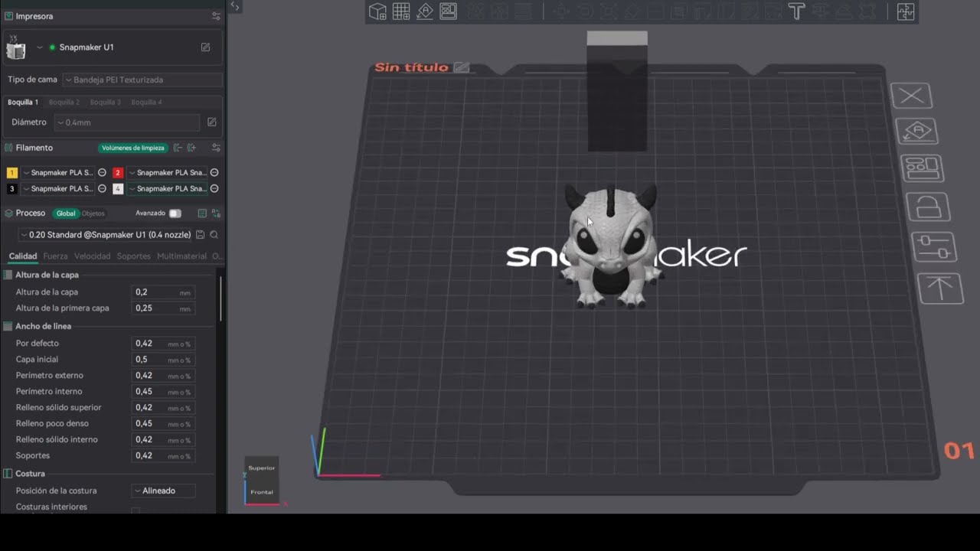Edit the nozzle diameter preset icon
Viewport: 980px width, 551px height.
pos(212,122)
